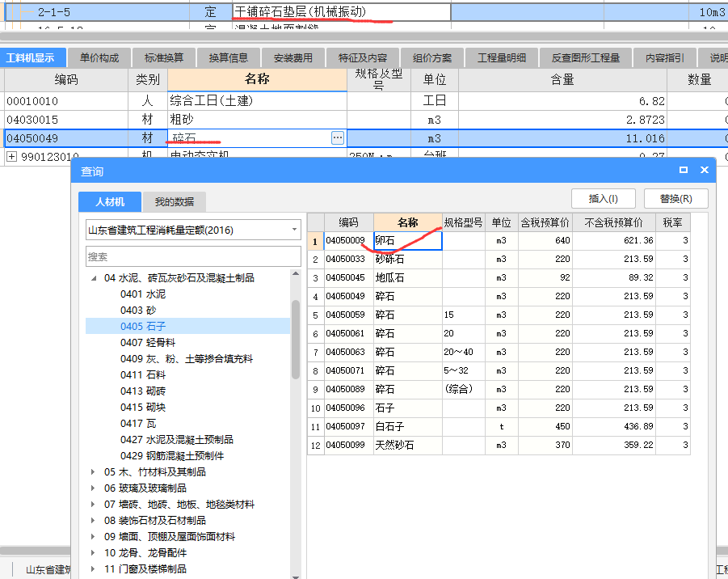Select 碎石 row with spec (综合)

[x=499, y=390]
